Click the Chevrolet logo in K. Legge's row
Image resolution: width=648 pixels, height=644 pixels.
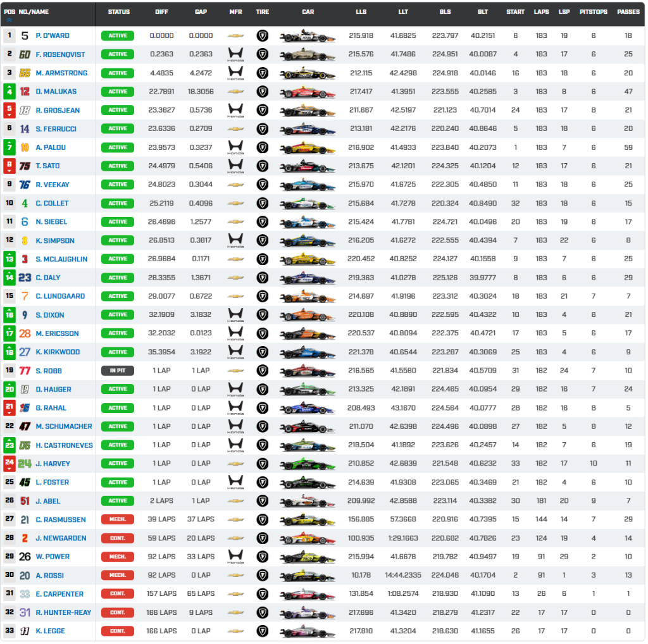coord(235,631)
